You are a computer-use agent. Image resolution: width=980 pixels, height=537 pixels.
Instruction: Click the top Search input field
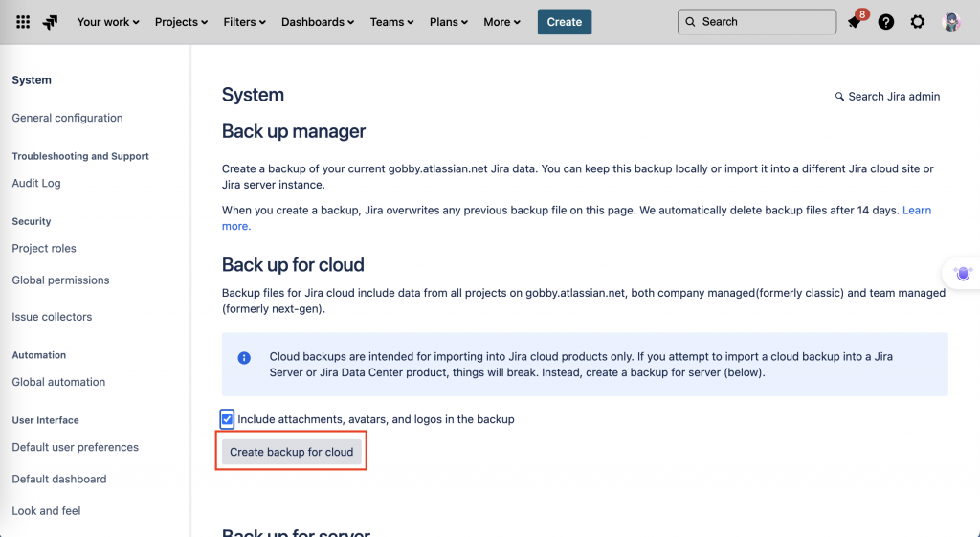click(757, 22)
